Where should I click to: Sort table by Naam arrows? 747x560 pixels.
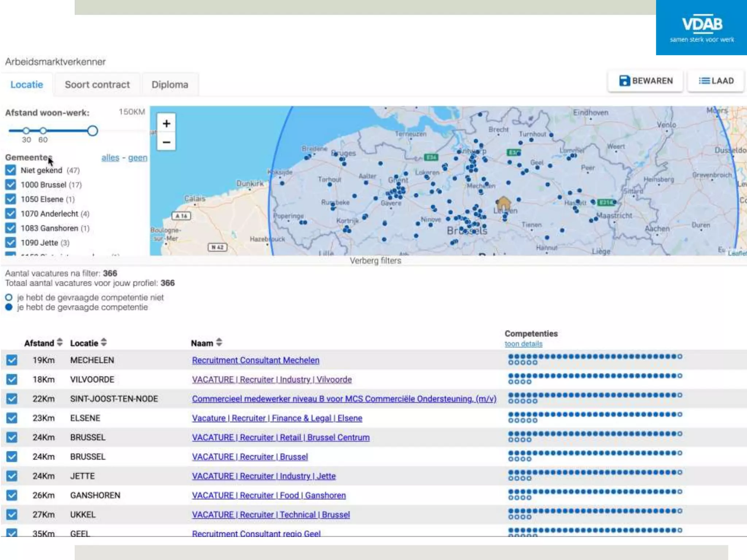(219, 342)
